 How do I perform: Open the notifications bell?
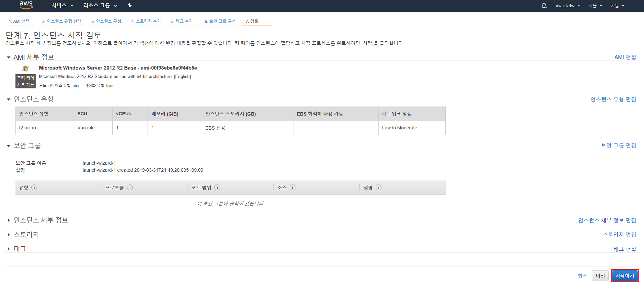click(544, 6)
